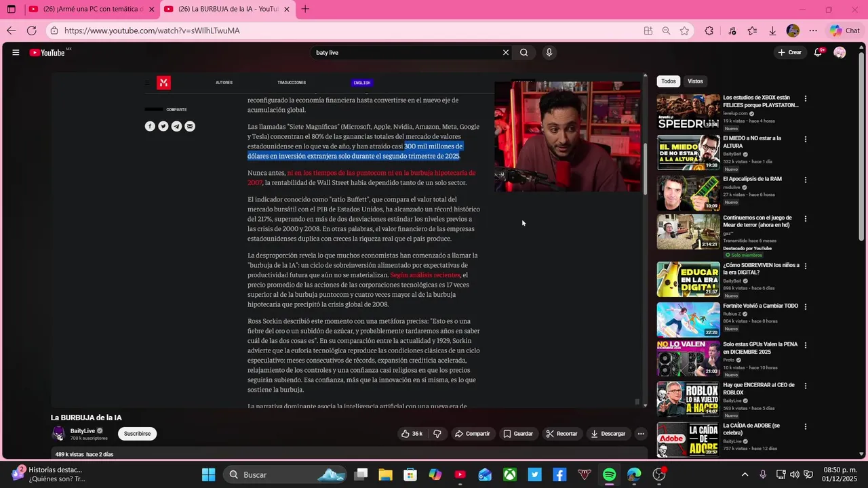This screenshot has width=868, height=488.
Task: Dislike the video with thumbs down
Action: point(437,434)
